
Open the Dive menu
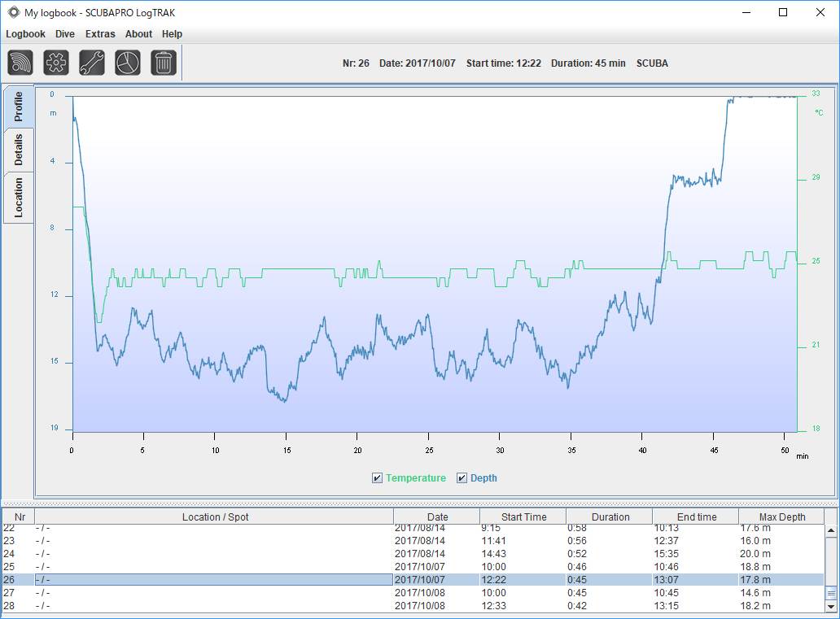(x=65, y=33)
